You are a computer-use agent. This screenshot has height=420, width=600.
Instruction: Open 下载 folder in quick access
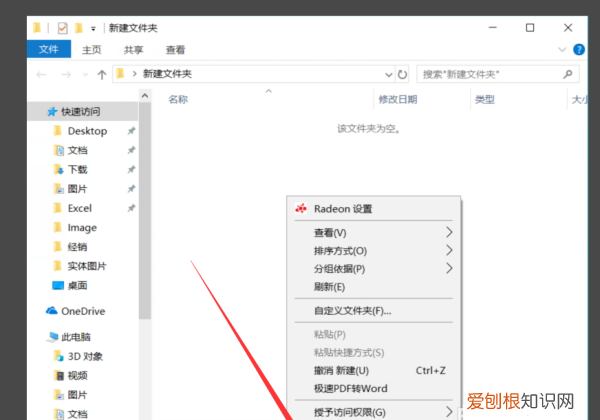tap(77, 169)
